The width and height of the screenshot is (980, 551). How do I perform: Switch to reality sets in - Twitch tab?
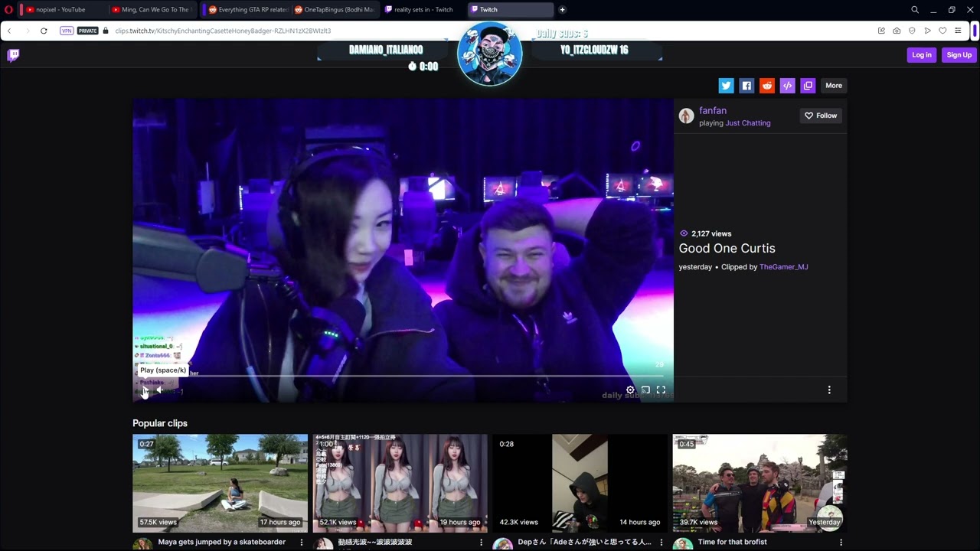pyautogui.click(x=422, y=10)
